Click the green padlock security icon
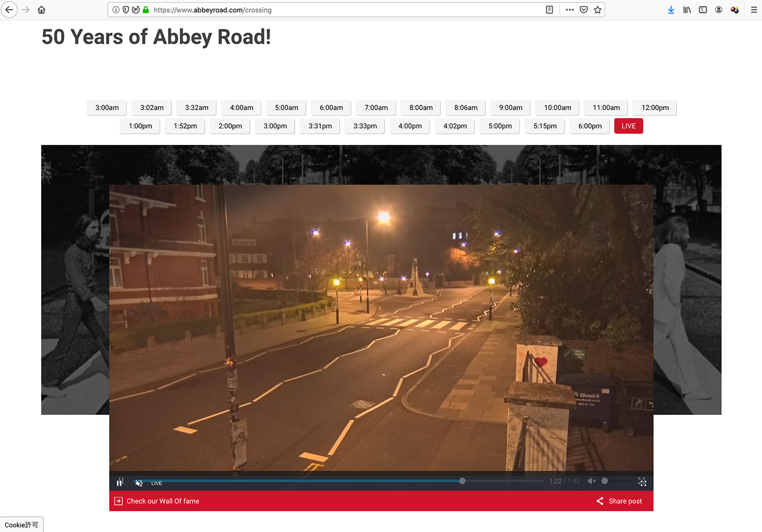The height and width of the screenshot is (532, 762). [x=145, y=9]
